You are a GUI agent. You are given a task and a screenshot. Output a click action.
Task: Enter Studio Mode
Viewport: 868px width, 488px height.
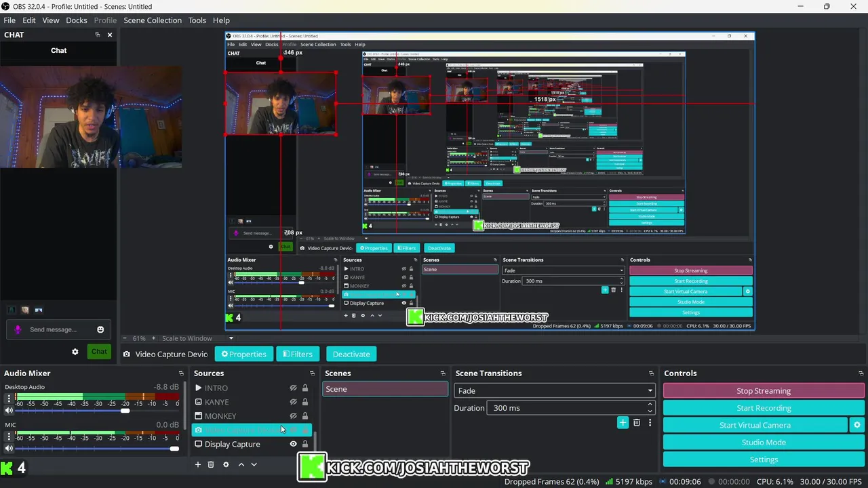[x=764, y=442]
